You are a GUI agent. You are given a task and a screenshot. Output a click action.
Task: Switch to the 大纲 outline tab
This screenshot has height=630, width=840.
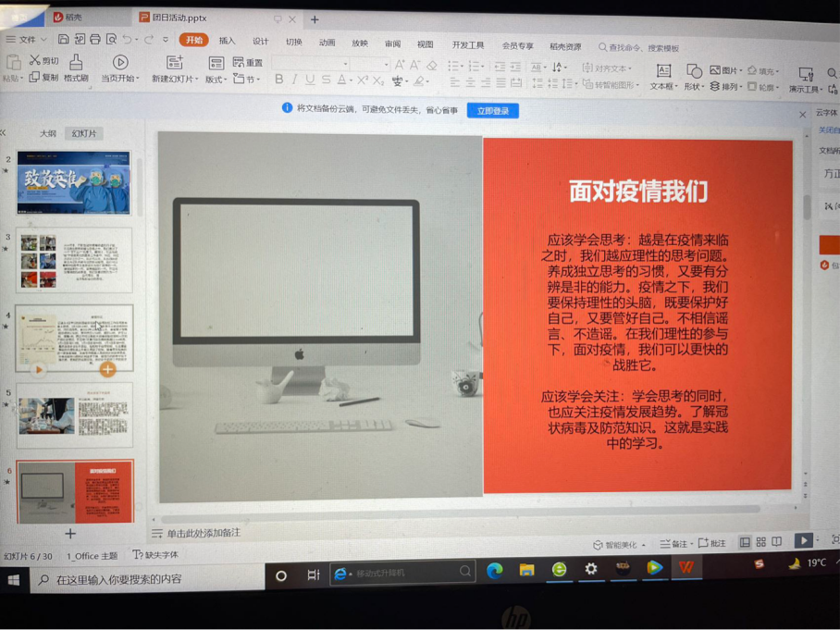[x=47, y=134]
